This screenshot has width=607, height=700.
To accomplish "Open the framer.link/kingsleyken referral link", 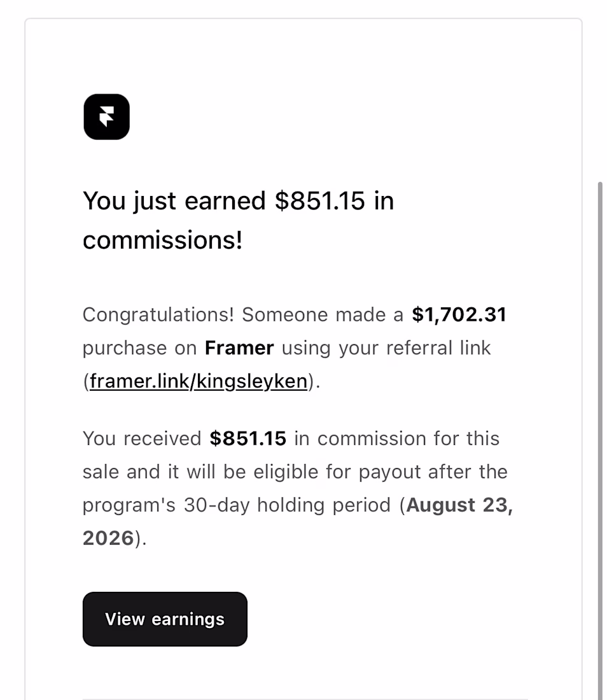I will [x=199, y=381].
